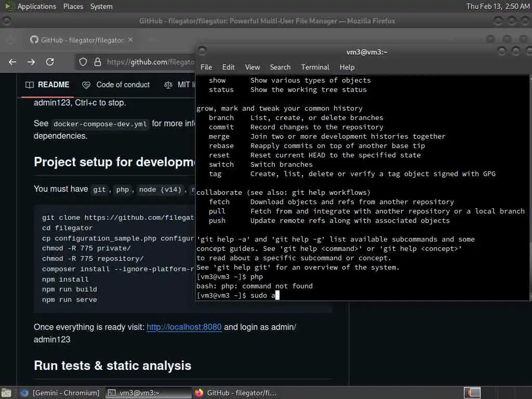Close the GitHub filegator tab
The width and height of the screenshot is (532, 399).
pos(130,39)
